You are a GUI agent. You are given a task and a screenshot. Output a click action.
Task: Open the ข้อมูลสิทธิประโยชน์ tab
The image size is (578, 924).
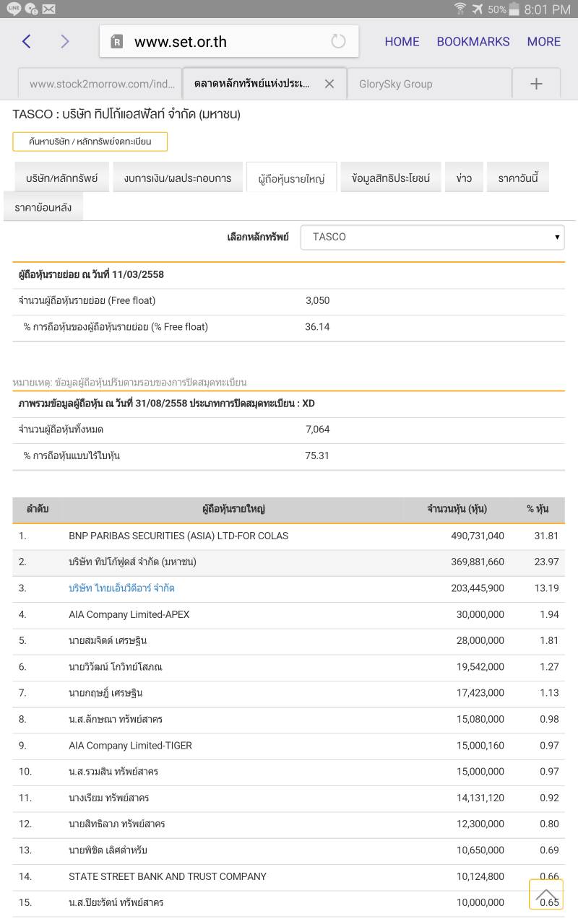(x=391, y=178)
